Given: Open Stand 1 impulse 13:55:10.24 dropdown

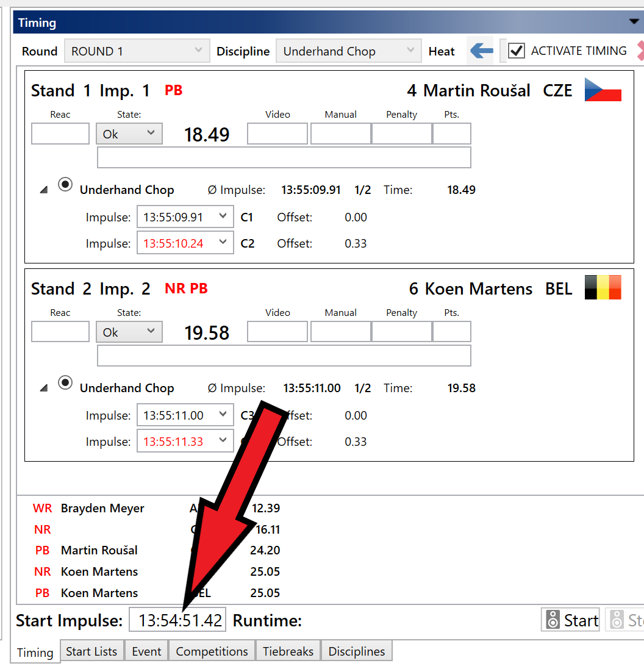Looking at the screenshot, I should click(223, 243).
